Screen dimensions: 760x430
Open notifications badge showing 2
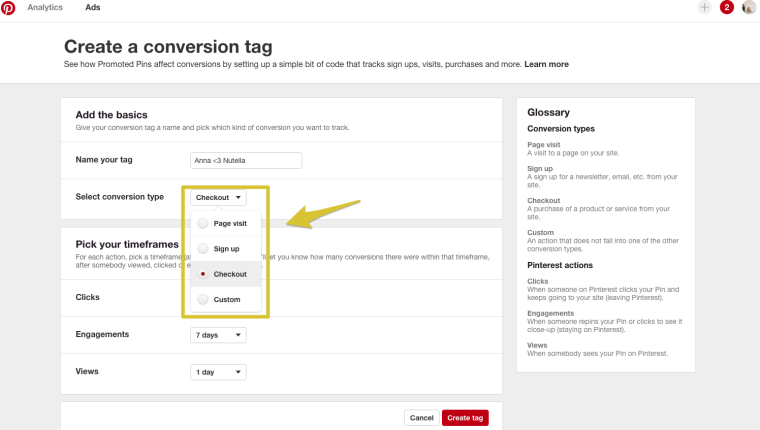(x=727, y=7)
